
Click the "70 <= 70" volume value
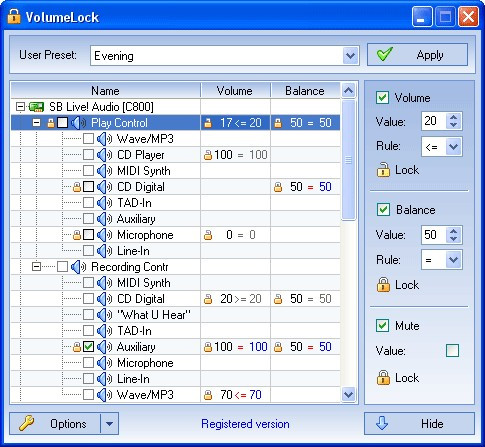pos(241,395)
